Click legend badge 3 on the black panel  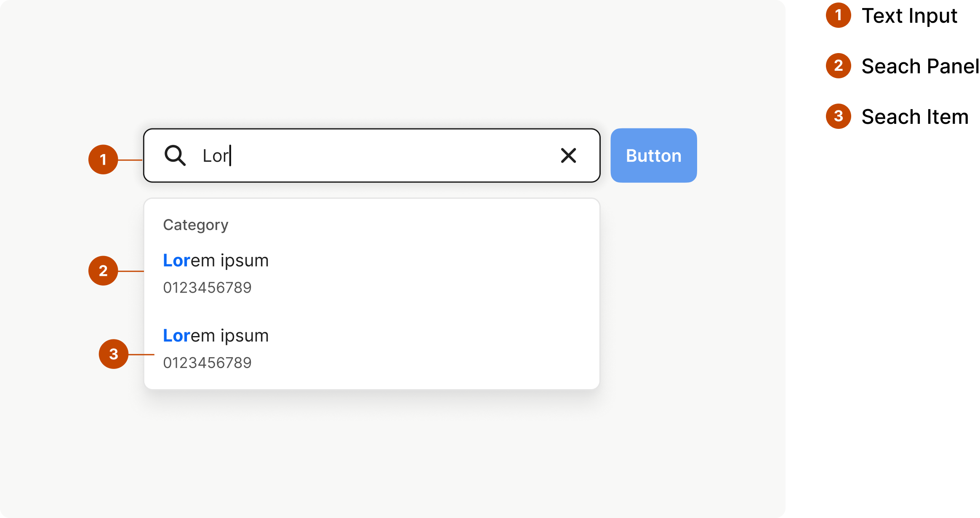coord(838,116)
